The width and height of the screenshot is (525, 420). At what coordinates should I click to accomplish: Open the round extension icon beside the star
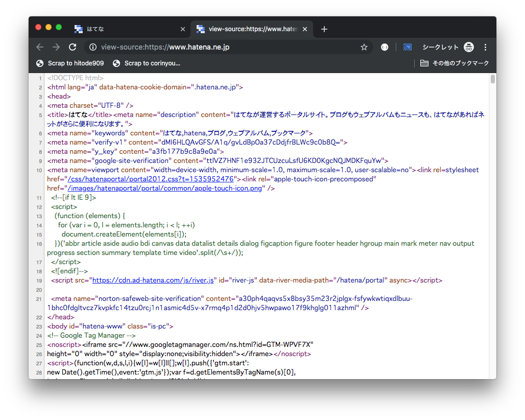click(x=385, y=47)
